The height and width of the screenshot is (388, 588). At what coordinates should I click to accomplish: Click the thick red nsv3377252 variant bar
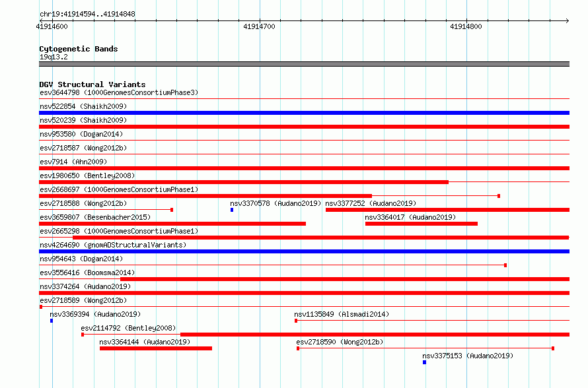[x=447, y=210]
